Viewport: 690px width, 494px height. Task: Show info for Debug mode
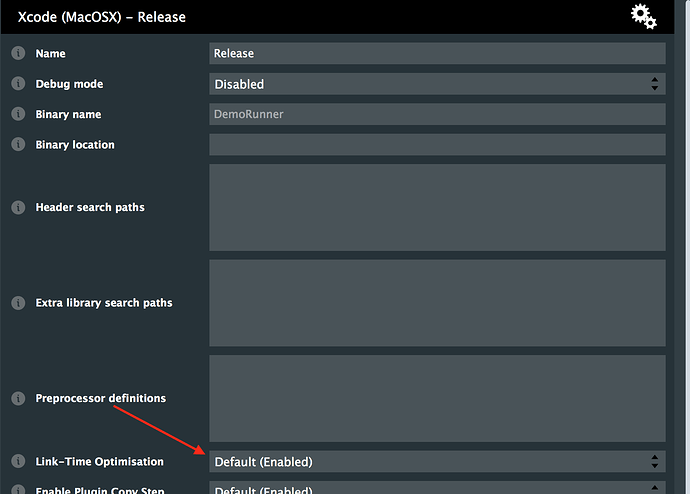tap(18, 84)
